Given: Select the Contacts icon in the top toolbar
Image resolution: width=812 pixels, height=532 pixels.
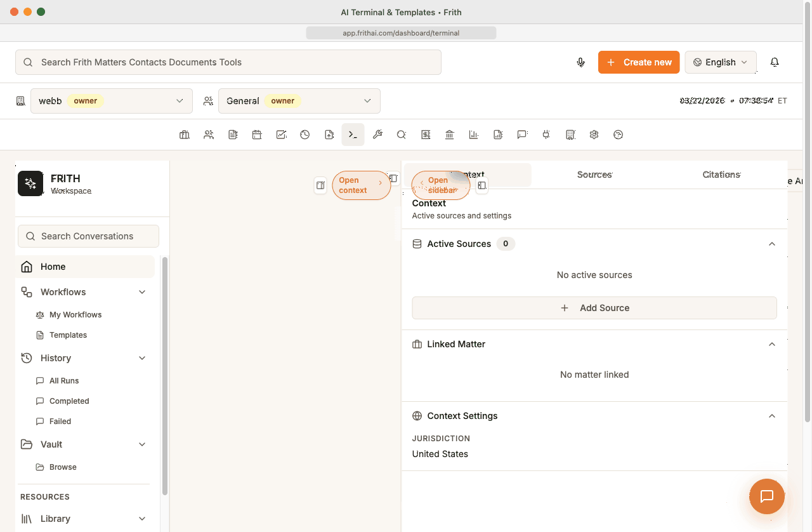Looking at the screenshot, I should tap(209, 134).
